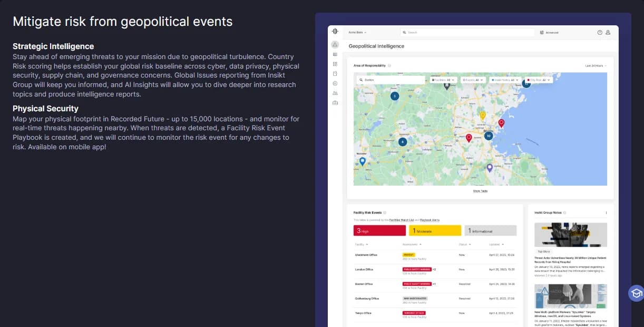The image size is (644, 327).
Task: Click the Recorded Future waveform logo
Action: tap(335, 32)
